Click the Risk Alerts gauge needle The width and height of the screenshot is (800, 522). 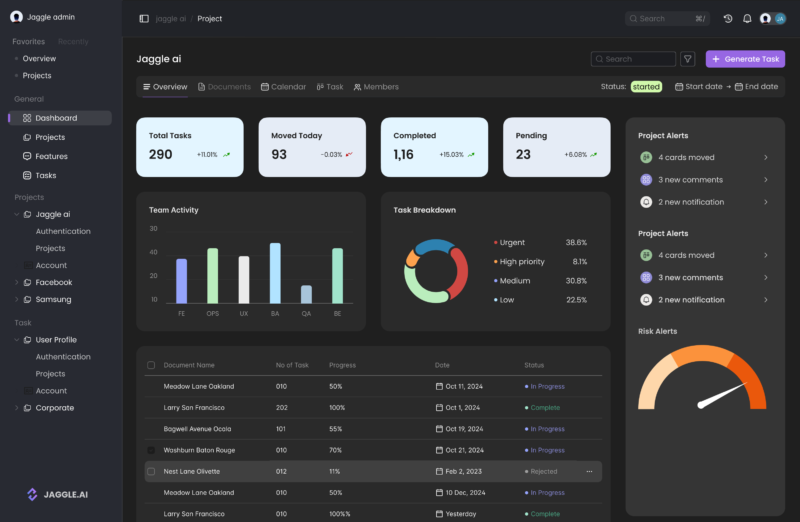click(722, 395)
